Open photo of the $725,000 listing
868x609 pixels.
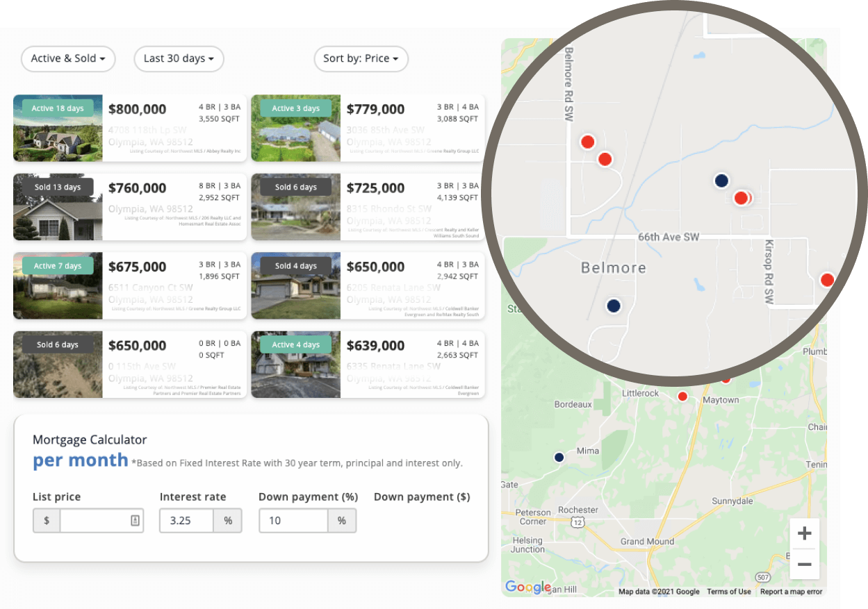tap(296, 207)
